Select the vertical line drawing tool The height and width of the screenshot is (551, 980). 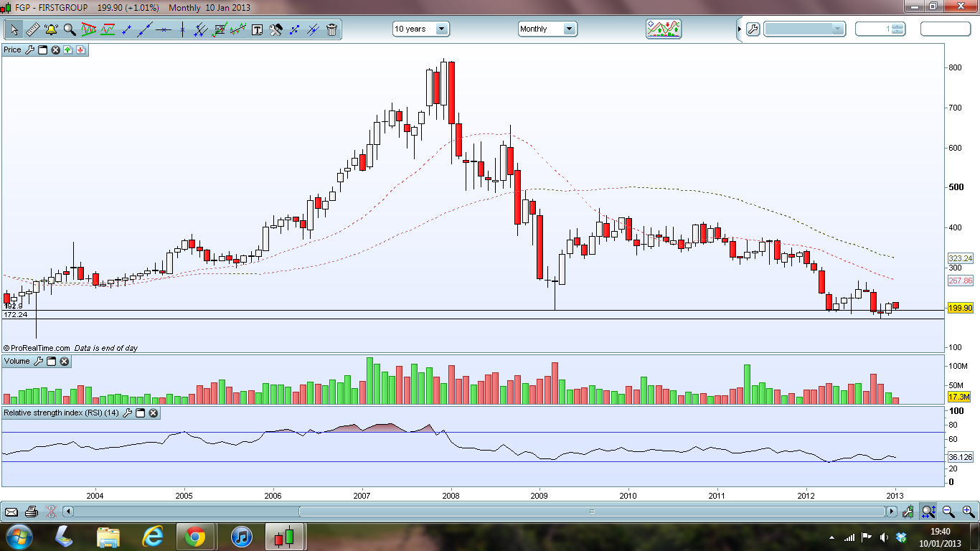point(183,29)
